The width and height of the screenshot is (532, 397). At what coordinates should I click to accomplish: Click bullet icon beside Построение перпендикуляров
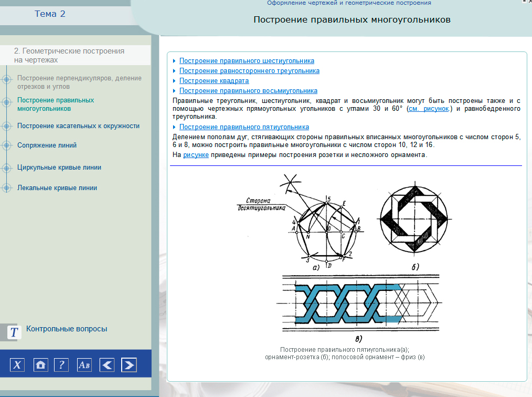pos(6,79)
